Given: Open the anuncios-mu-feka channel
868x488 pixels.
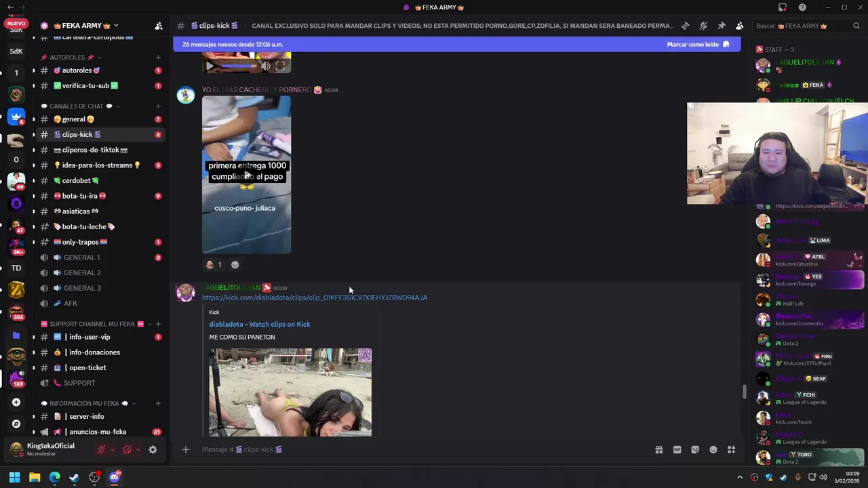Looking at the screenshot, I should 100,432.
